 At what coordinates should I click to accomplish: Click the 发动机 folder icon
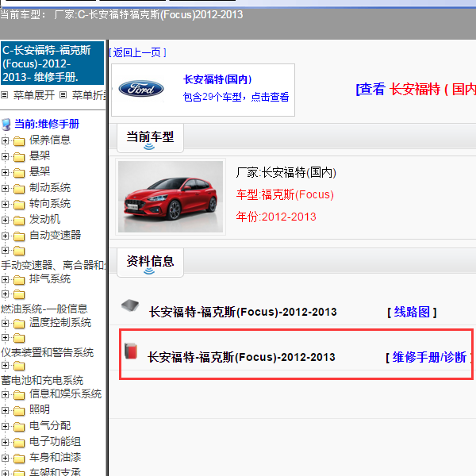click(19, 220)
